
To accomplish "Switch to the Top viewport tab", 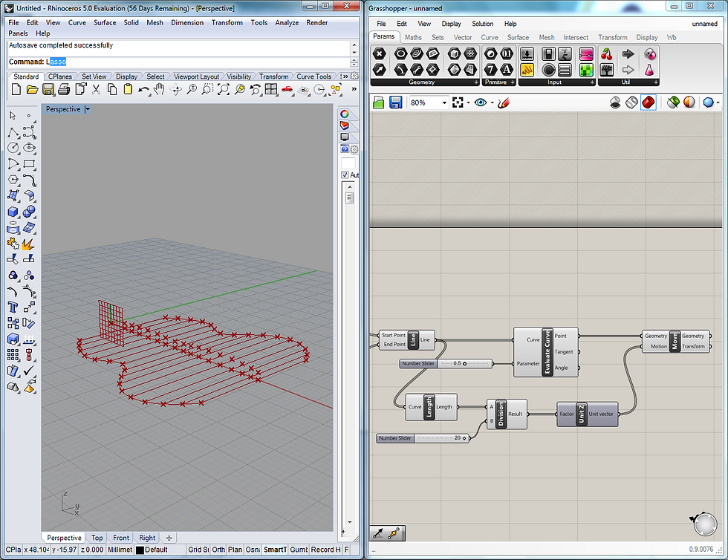I will click(x=97, y=538).
